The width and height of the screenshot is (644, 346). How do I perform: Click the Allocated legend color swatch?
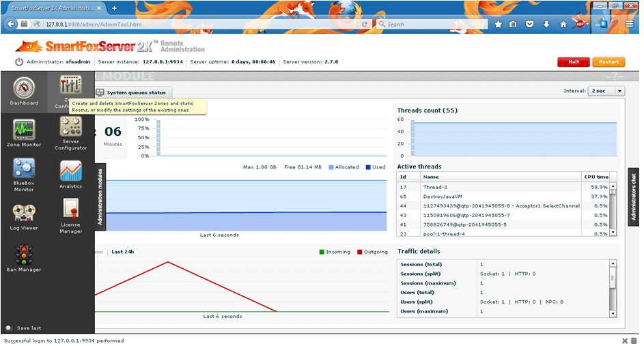click(x=331, y=167)
